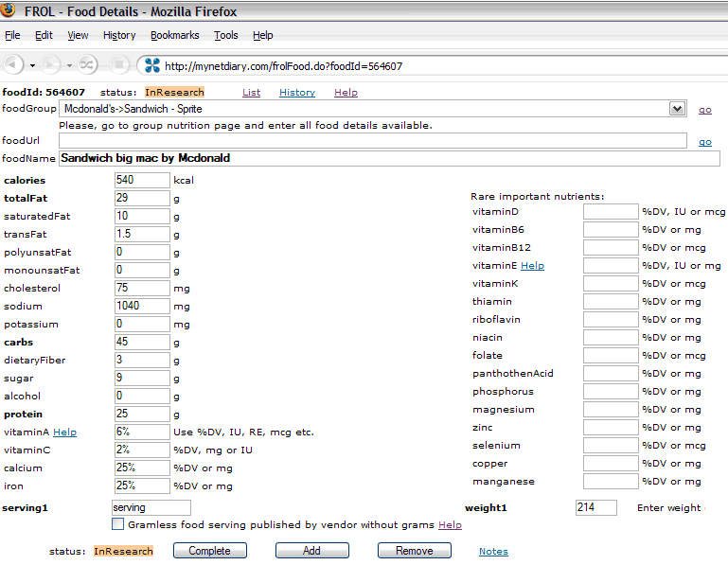
Task: Open the Notes link
Action: [493, 551]
